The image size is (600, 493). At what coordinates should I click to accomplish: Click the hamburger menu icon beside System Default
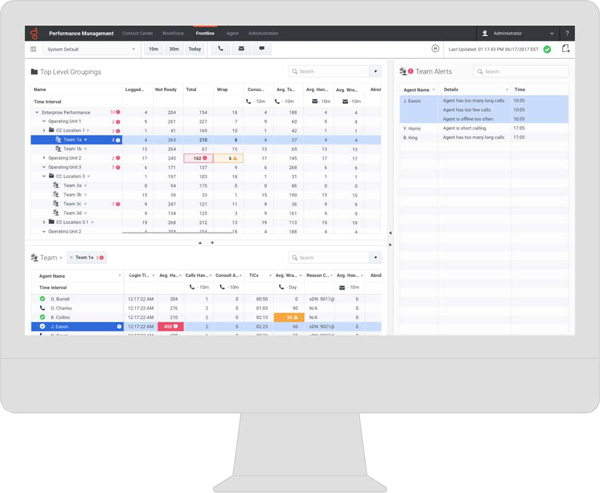33,49
